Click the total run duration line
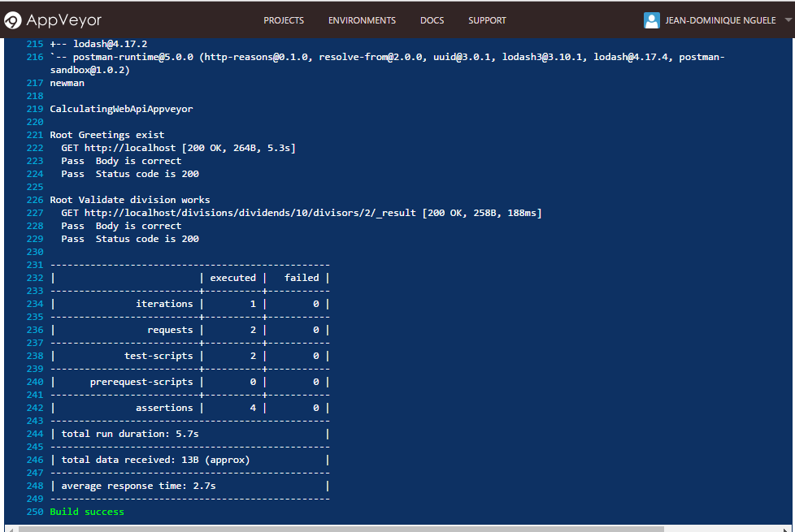The height and width of the screenshot is (532, 795). (x=130, y=434)
